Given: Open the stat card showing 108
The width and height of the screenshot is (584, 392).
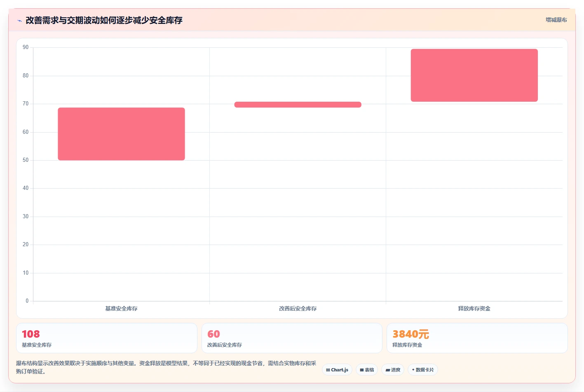Looking at the screenshot, I should 107,338.
